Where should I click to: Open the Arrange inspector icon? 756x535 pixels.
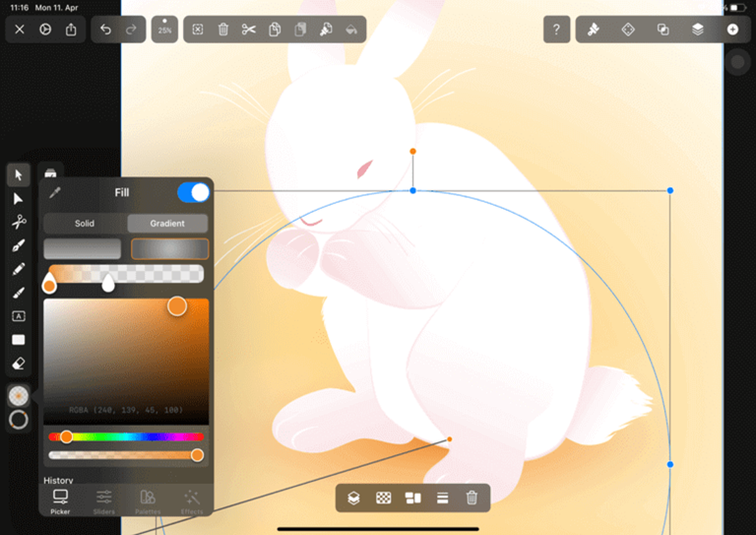tap(628, 30)
